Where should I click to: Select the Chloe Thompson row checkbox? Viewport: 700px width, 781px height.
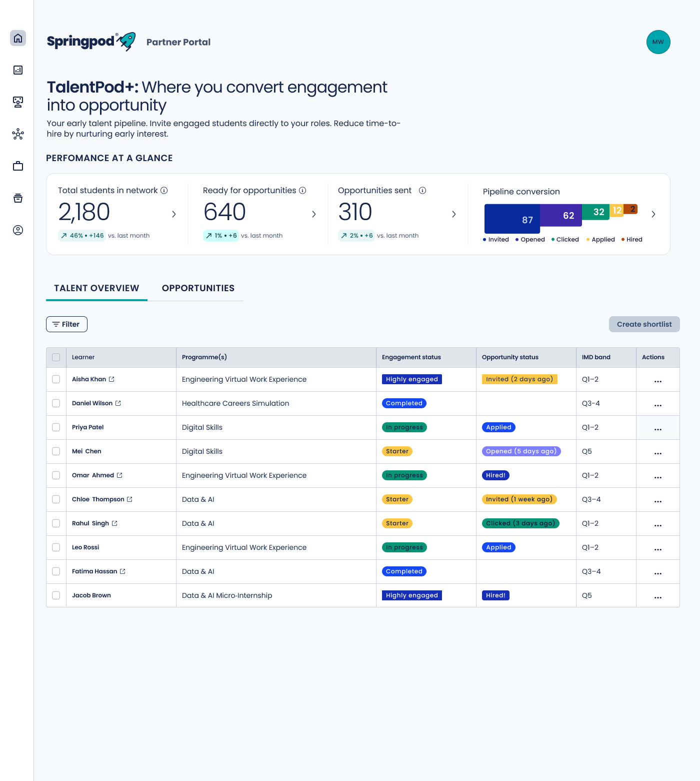point(56,499)
